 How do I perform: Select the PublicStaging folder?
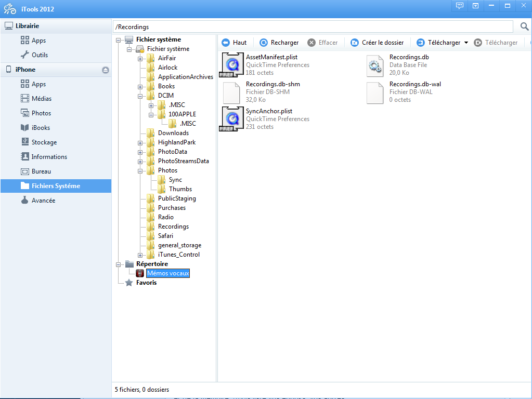point(177,198)
